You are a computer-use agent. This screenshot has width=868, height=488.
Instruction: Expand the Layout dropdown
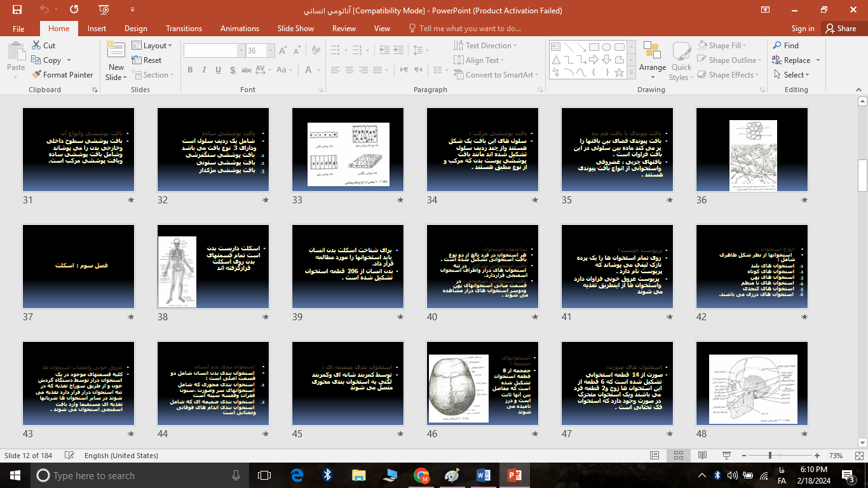[x=153, y=46]
